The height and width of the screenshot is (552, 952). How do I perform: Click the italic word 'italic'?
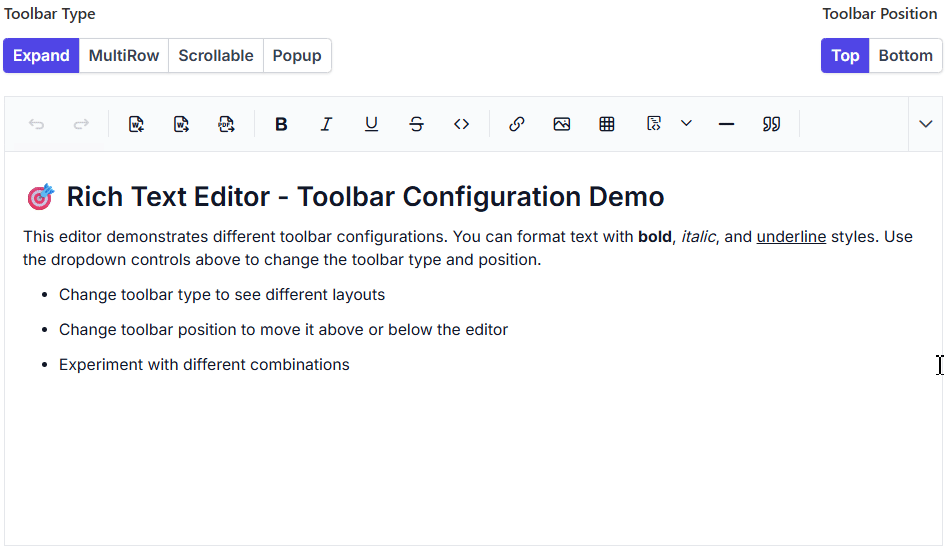click(698, 237)
